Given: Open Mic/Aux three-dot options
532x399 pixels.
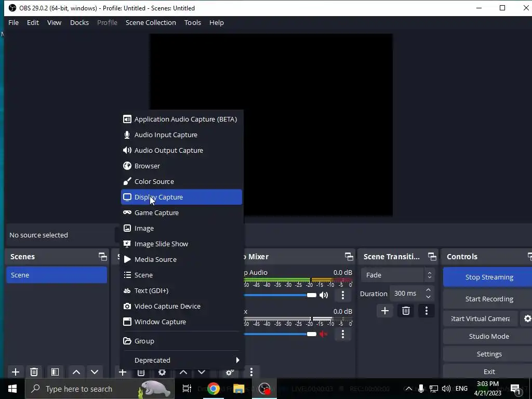Looking at the screenshot, I should pyautogui.click(x=343, y=334).
